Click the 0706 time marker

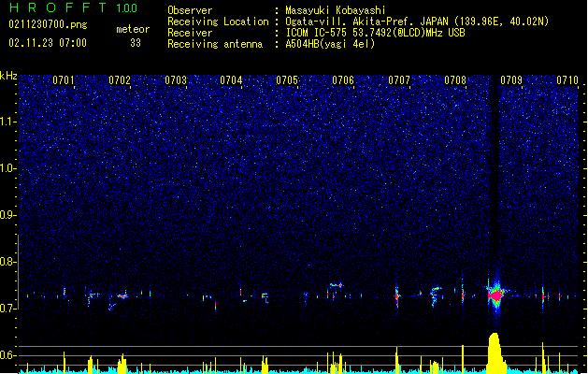(x=343, y=80)
